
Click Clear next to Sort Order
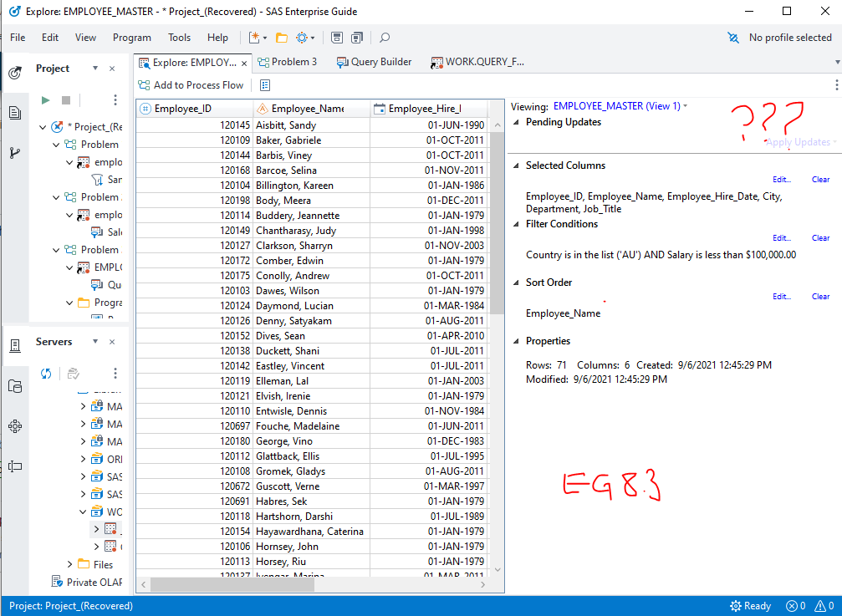(x=820, y=296)
